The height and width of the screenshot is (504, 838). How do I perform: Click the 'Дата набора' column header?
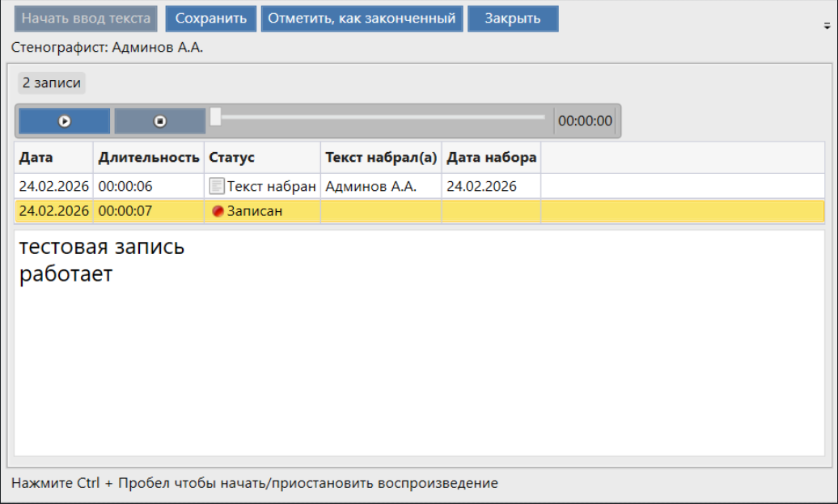pos(491,157)
